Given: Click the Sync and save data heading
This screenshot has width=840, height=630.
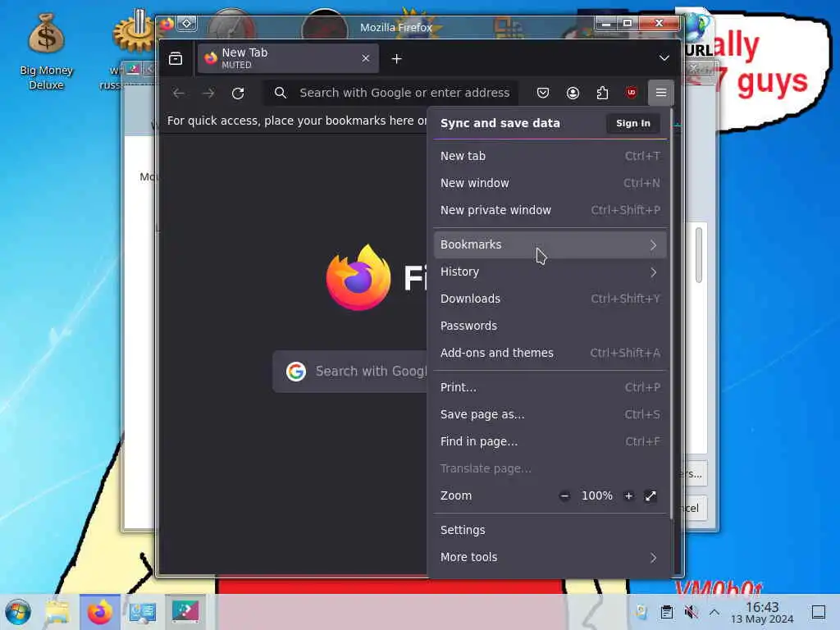Looking at the screenshot, I should [500, 123].
